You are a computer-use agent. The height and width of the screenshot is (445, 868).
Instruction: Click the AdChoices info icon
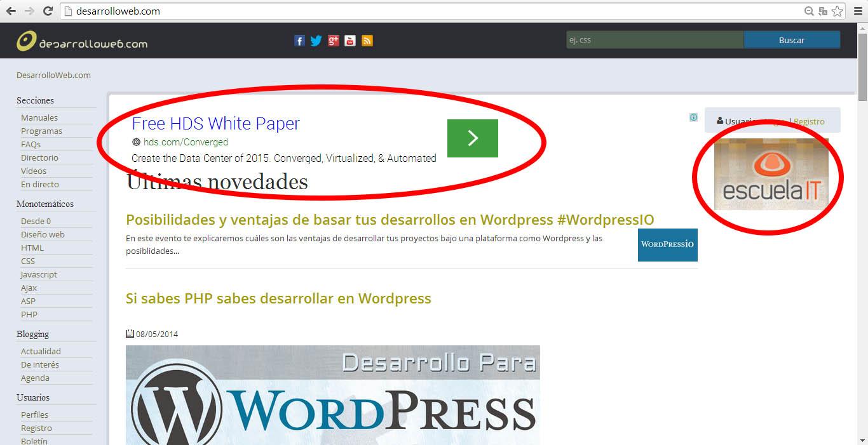tap(693, 117)
